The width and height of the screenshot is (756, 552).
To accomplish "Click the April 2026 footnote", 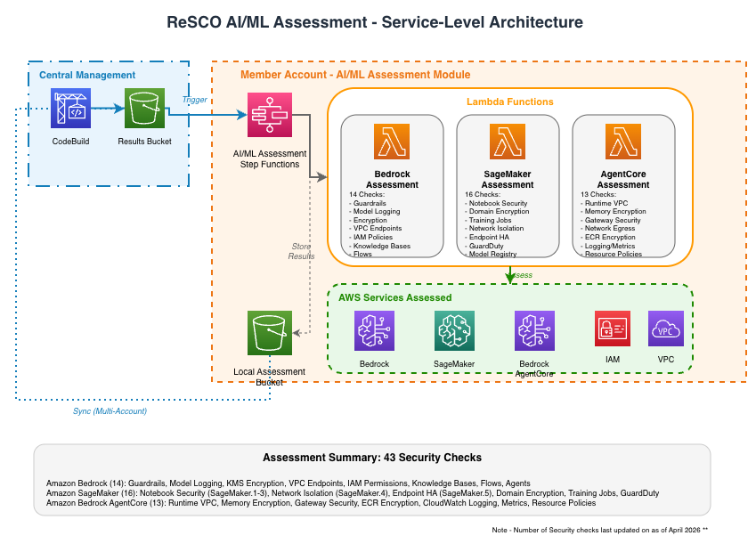I will pos(600,530).
